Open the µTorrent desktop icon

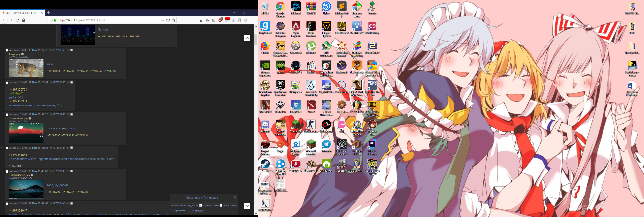pyautogui.click(x=311, y=47)
